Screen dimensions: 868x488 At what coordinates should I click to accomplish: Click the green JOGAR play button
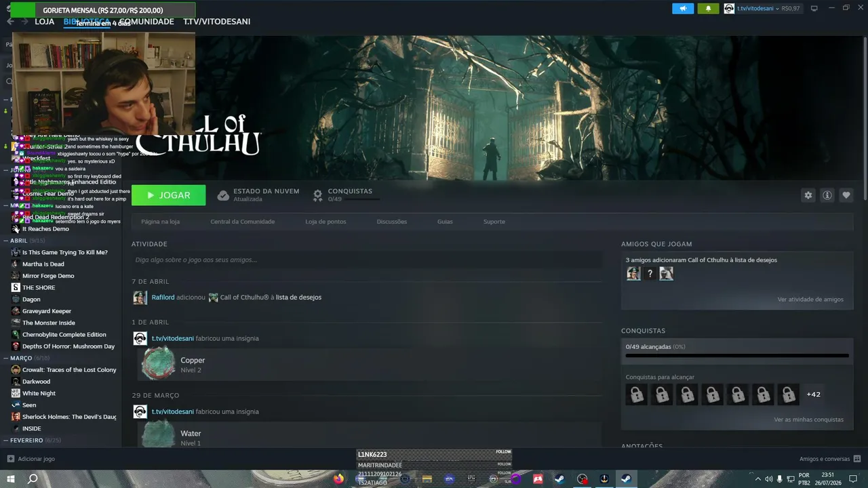click(168, 195)
